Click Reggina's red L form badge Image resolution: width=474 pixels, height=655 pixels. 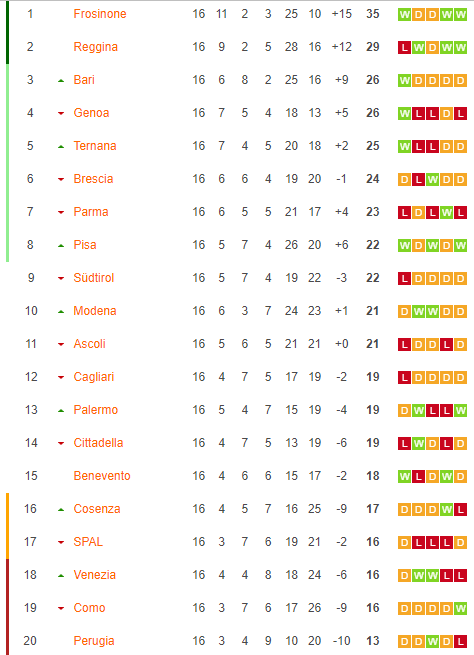[404, 48]
